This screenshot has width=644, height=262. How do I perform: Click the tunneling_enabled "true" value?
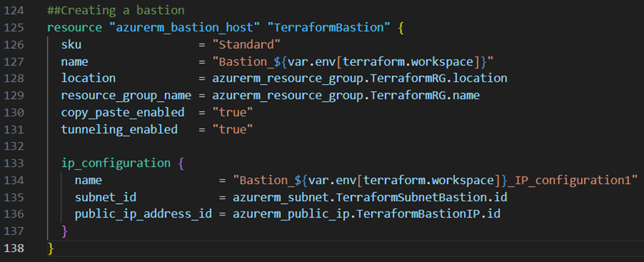[x=232, y=129]
